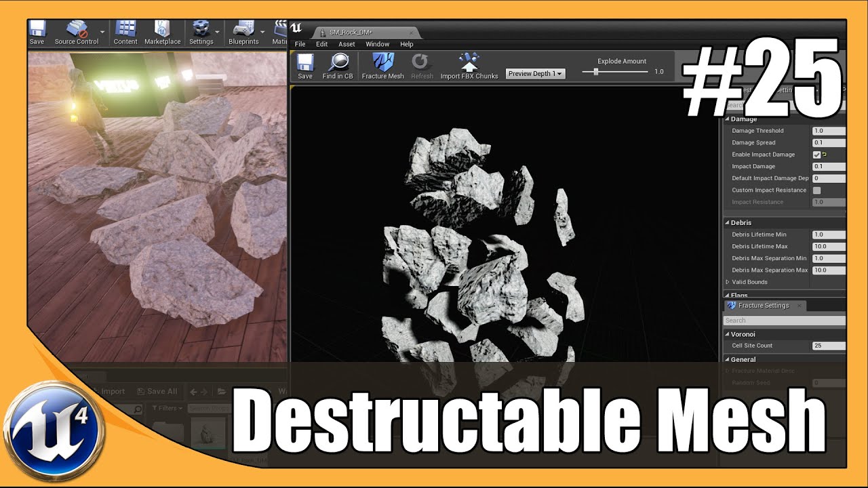The image size is (868, 488).
Task: Open the Edit menu
Action: 322,44
